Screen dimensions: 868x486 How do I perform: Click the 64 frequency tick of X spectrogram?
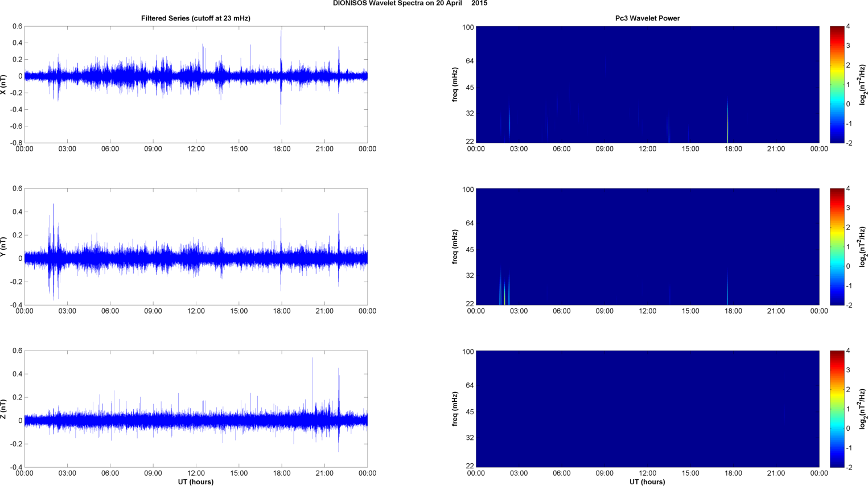470,61
